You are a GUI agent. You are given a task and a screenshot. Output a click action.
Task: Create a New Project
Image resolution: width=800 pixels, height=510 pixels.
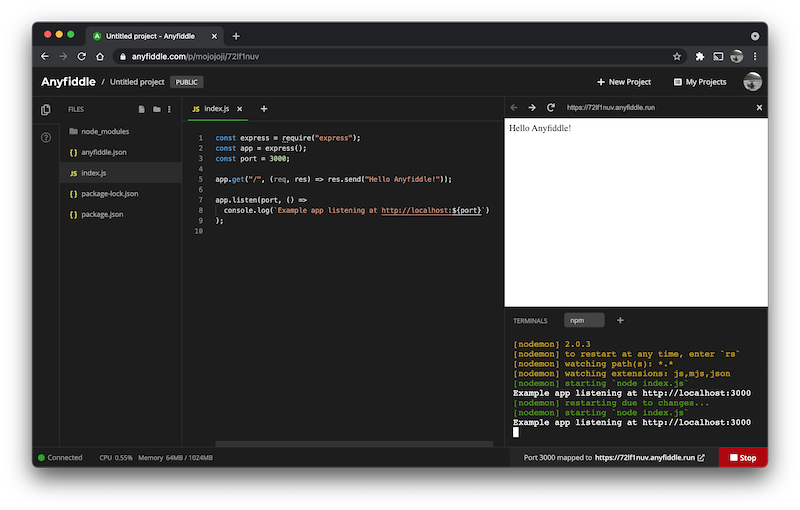(624, 82)
